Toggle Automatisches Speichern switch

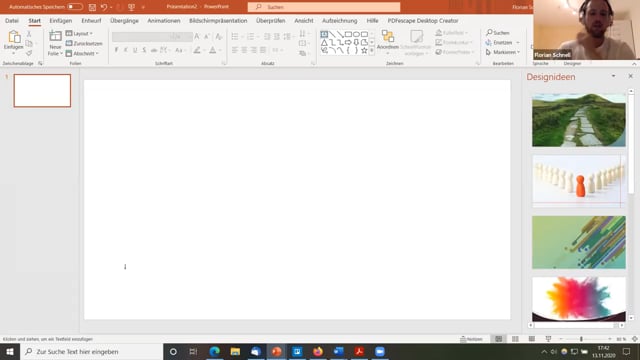[75, 7]
